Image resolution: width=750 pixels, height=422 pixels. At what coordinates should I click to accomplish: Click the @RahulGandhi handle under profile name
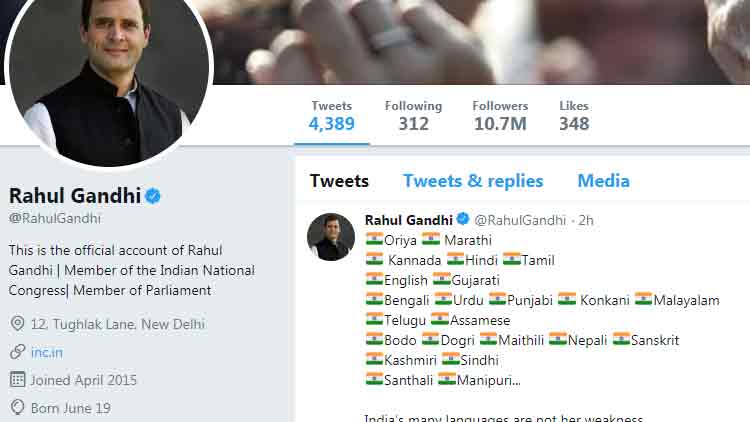click(x=55, y=218)
